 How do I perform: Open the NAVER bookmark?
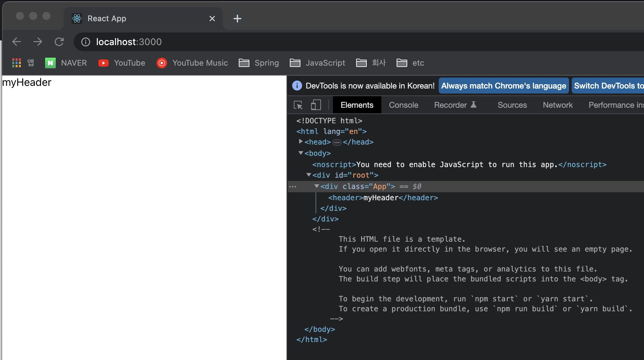click(66, 63)
